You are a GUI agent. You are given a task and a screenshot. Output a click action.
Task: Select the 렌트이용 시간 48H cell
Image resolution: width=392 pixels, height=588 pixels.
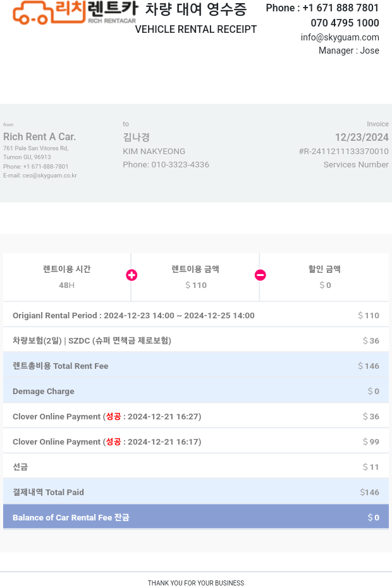click(x=66, y=277)
